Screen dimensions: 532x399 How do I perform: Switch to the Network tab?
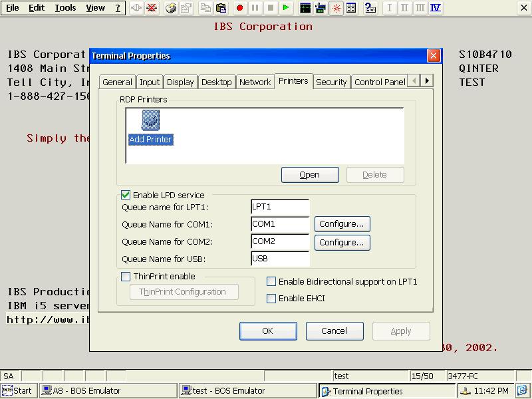coord(255,82)
